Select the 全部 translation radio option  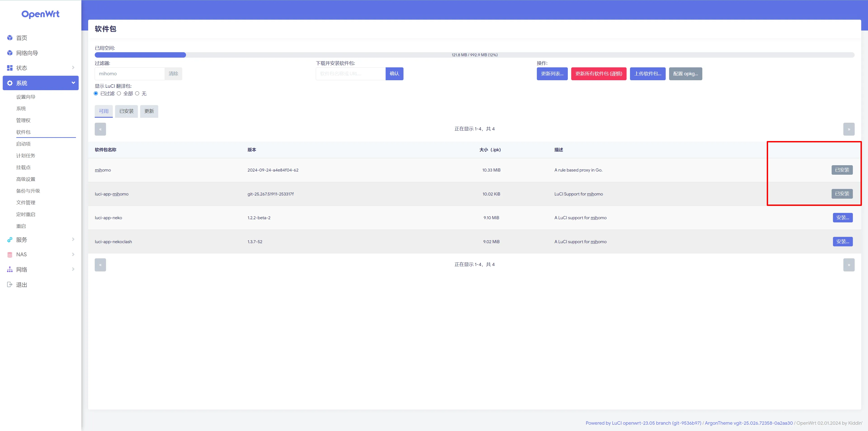point(119,93)
